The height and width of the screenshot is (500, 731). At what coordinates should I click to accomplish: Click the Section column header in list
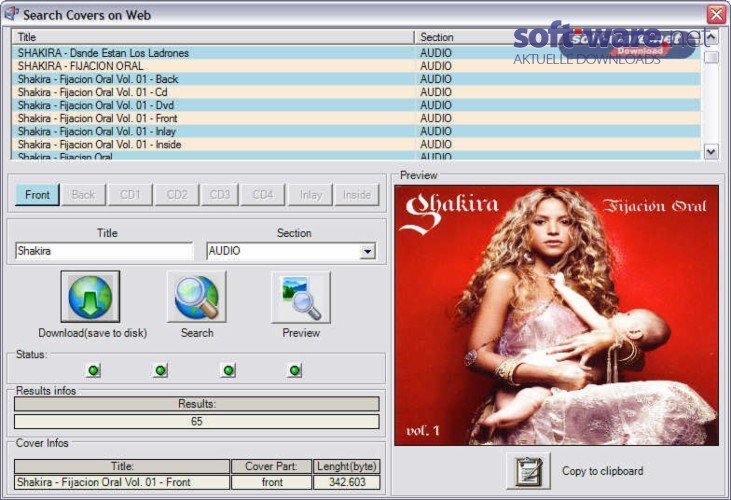[558, 37]
